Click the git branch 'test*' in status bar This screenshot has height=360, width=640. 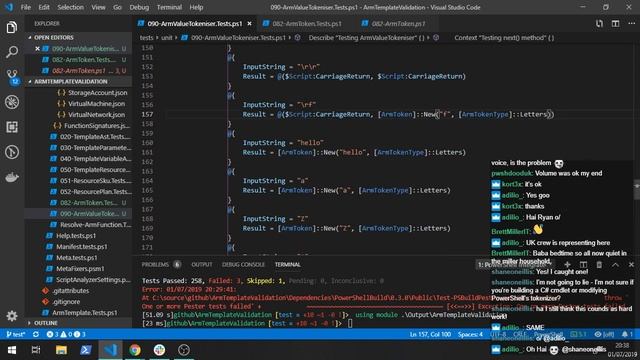[x=16, y=334]
